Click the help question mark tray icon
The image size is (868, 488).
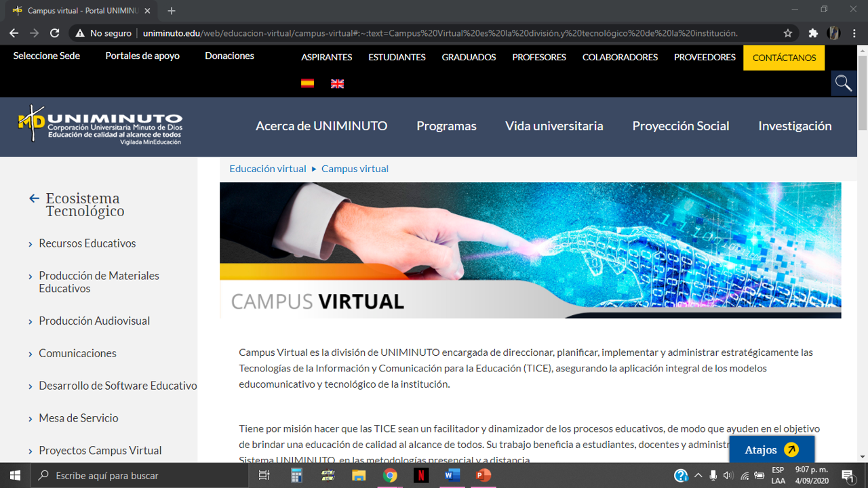(x=682, y=475)
